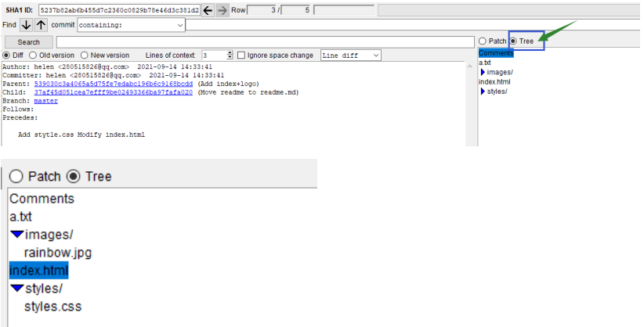
Task: Enable Ignore space change checkbox
Action: (241, 56)
